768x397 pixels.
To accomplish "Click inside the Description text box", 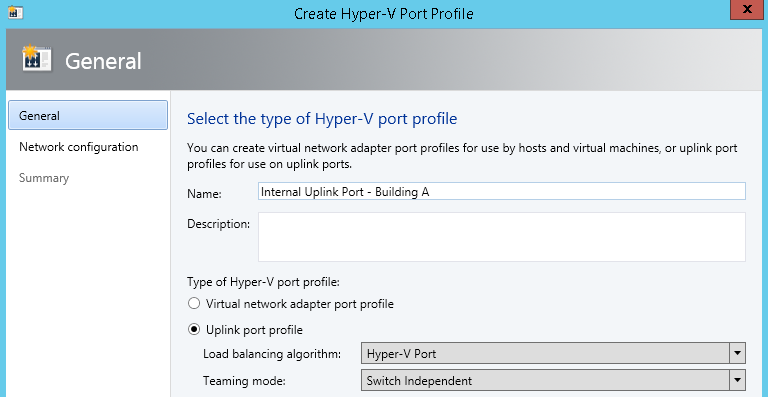I will 502,237.
